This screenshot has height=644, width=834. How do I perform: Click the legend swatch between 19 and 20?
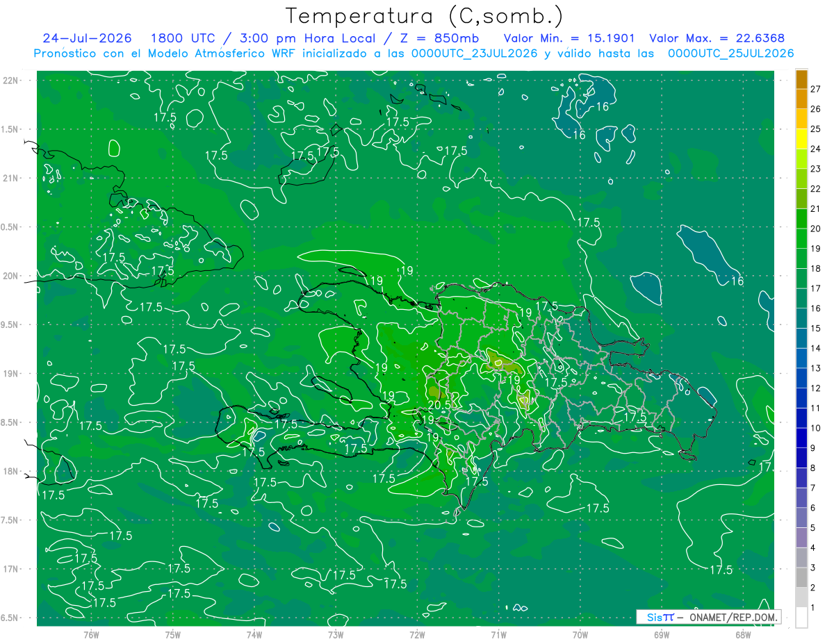coord(801,238)
